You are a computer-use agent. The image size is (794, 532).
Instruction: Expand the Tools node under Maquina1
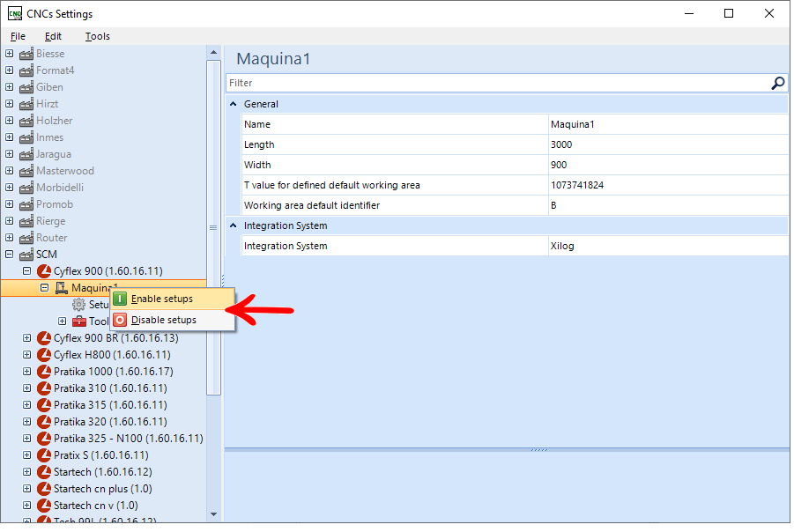63,321
